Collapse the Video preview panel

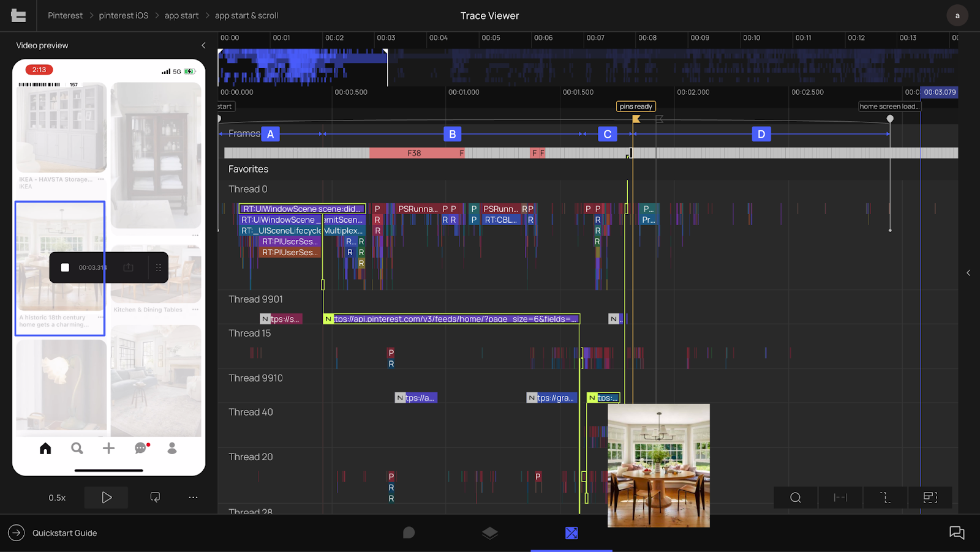[x=203, y=45]
